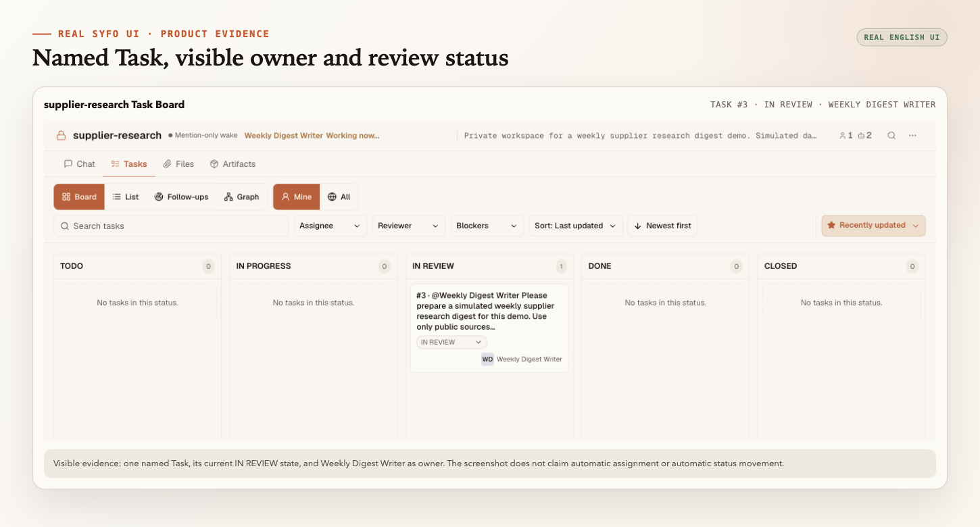Click the workspace description text
980x527 pixels.
tap(641, 136)
